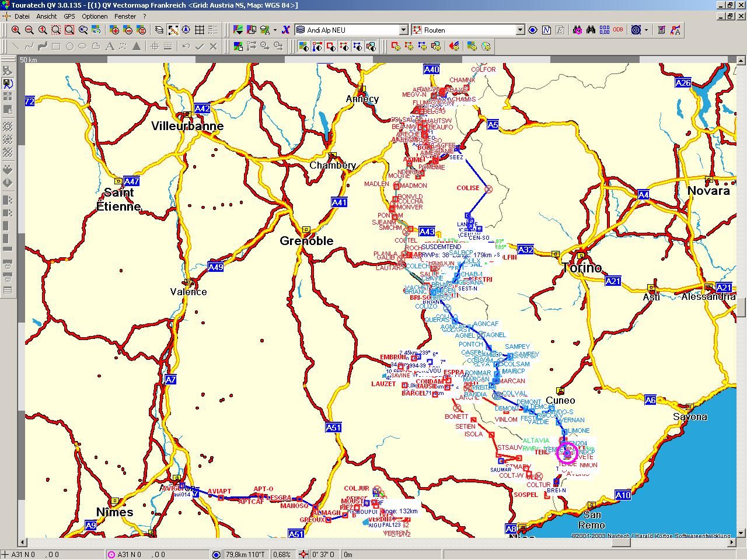The width and height of the screenshot is (747, 560).
Task: Select the zoom 1:1 scale icon
Action: (43, 30)
